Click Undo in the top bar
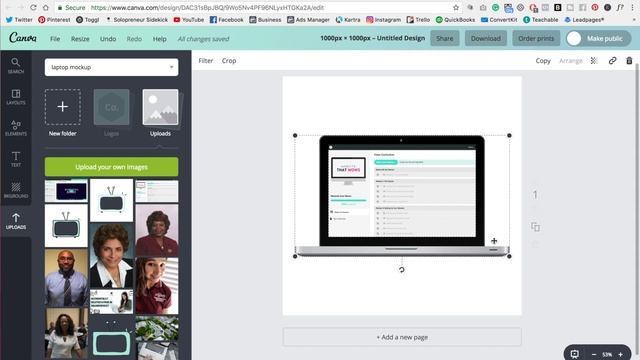 [108, 39]
